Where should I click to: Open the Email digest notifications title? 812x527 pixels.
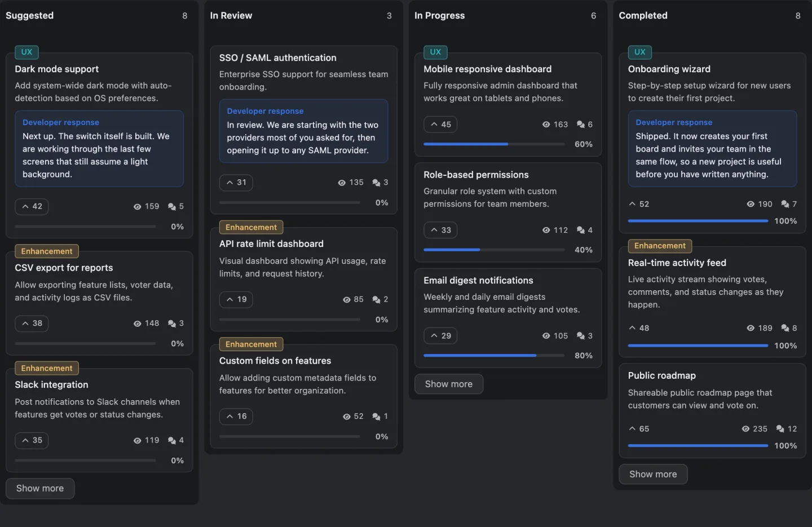point(478,280)
